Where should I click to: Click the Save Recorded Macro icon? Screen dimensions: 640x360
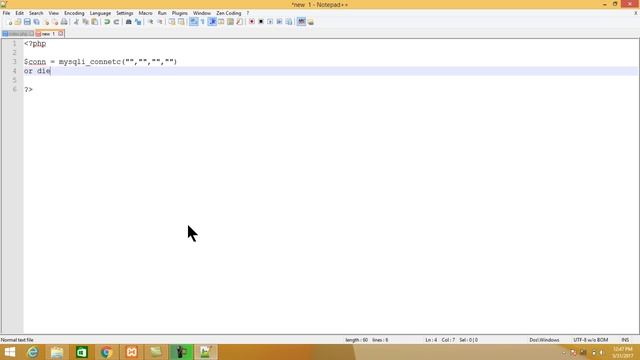(x=289, y=22)
